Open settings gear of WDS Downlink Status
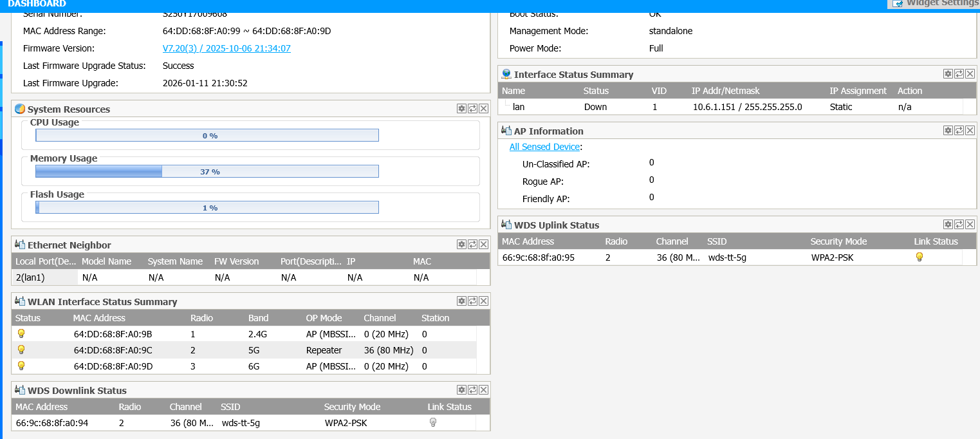Screen dimensions: 980x439 tap(461, 390)
